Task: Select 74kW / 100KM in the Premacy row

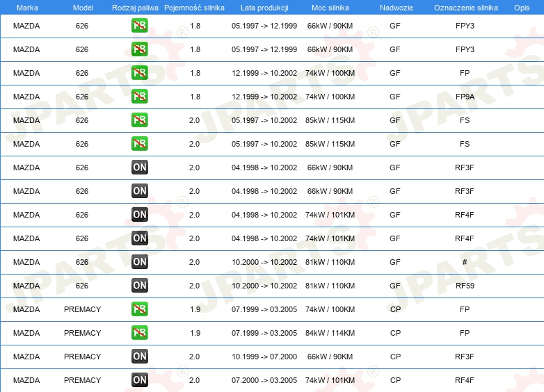Action: (x=330, y=309)
